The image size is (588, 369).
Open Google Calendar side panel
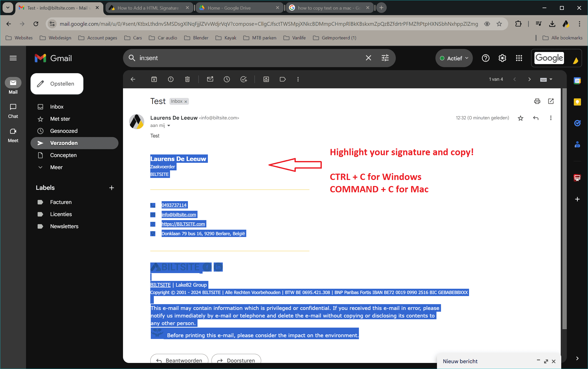click(577, 81)
